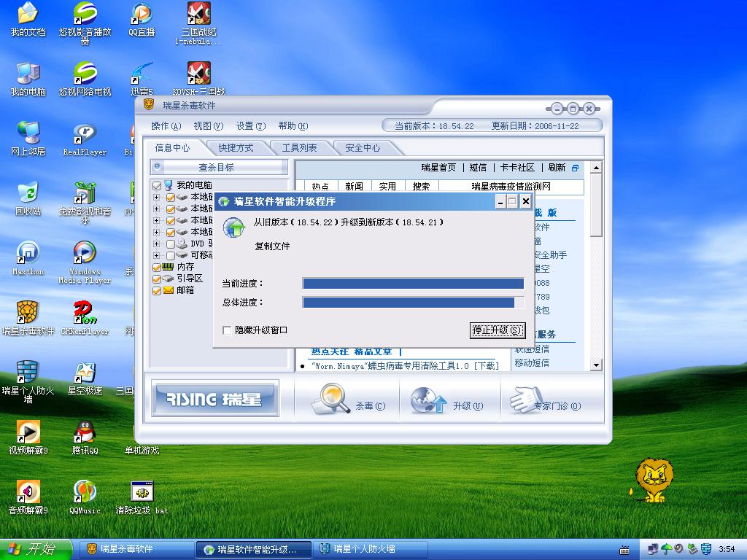Open 瑞星首页 link
Image resolution: width=747 pixels, height=560 pixels.
coord(438,168)
